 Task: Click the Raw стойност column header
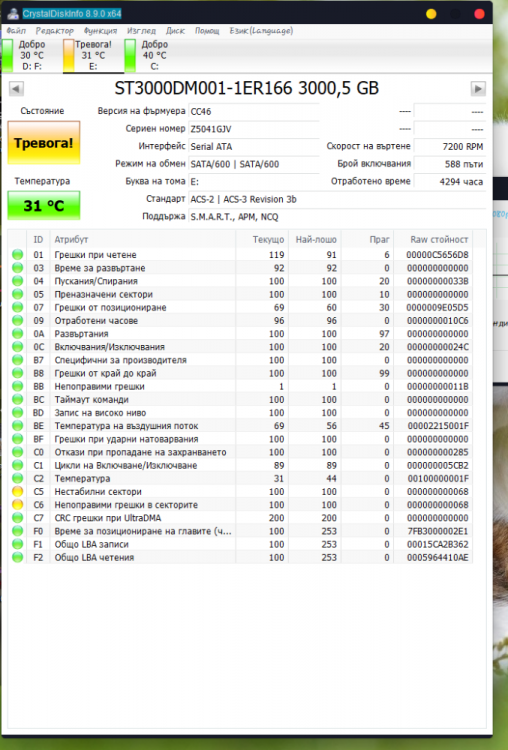433,240
